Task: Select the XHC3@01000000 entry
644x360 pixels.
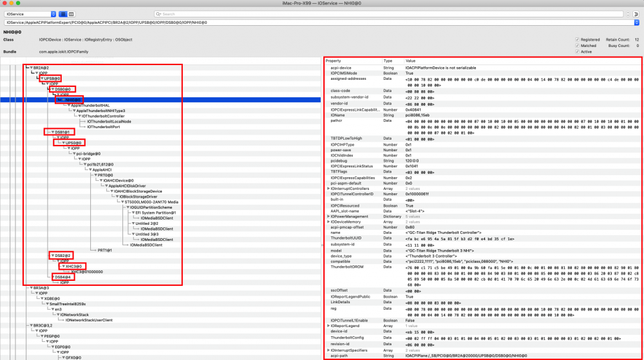Action: pyautogui.click(x=87, y=272)
